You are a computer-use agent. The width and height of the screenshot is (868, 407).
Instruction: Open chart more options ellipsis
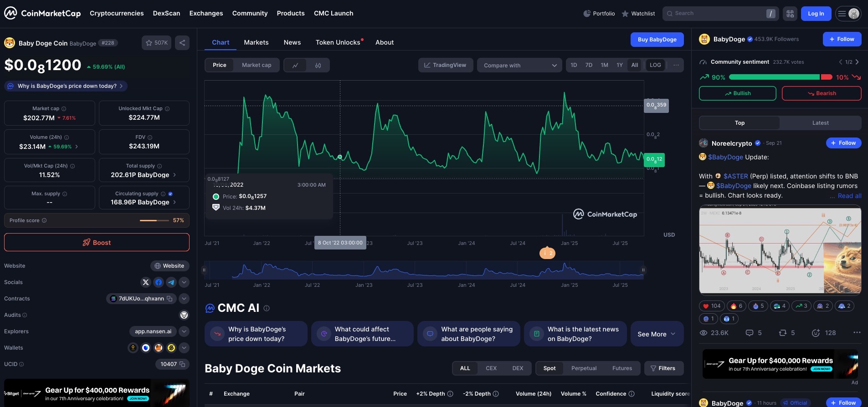click(x=676, y=65)
